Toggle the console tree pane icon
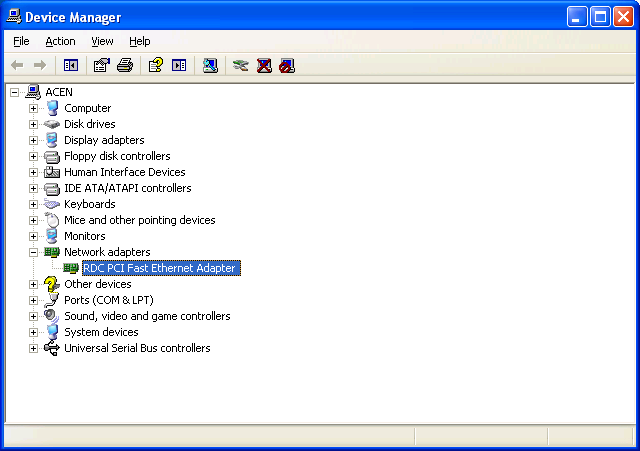Viewport: 640px width, 451px height. click(x=71, y=65)
